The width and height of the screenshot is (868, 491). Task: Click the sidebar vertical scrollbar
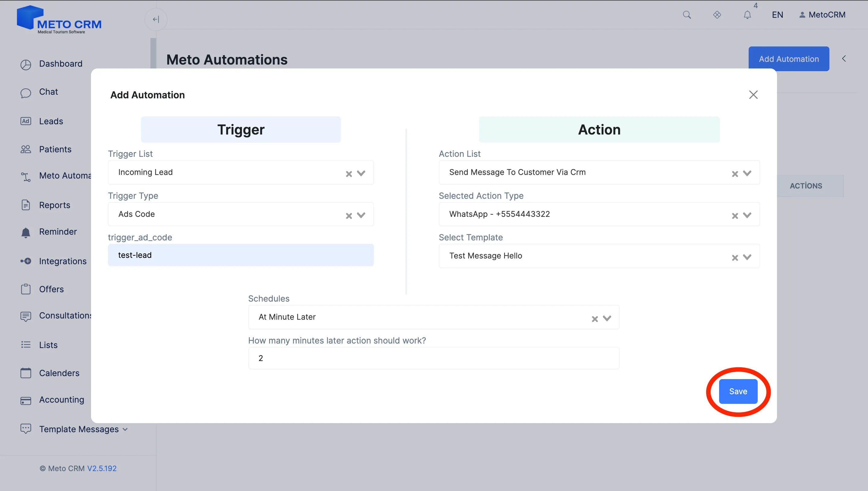(x=153, y=53)
